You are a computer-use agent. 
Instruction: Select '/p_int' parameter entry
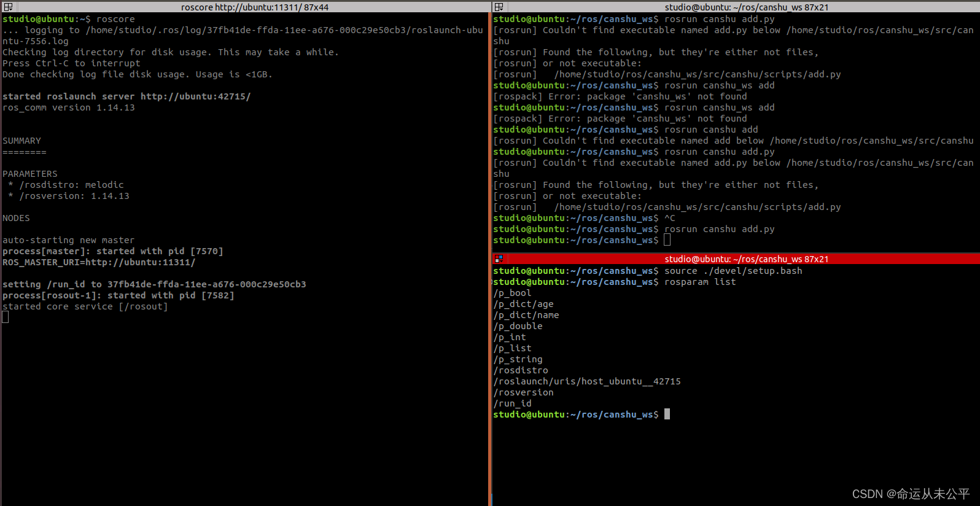click(x=510, y=337)
